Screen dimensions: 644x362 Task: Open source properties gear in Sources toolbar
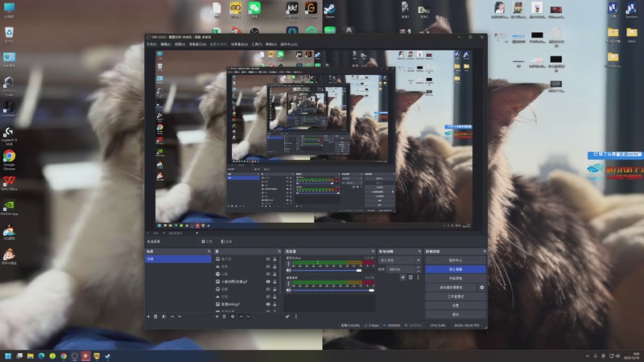click(233, 316)
